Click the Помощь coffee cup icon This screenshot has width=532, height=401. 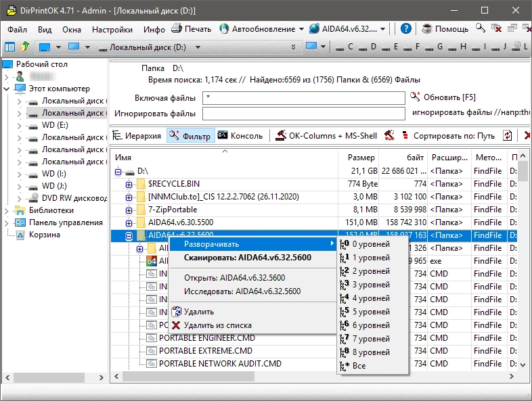pyautogui.click(x=426, y=29)
